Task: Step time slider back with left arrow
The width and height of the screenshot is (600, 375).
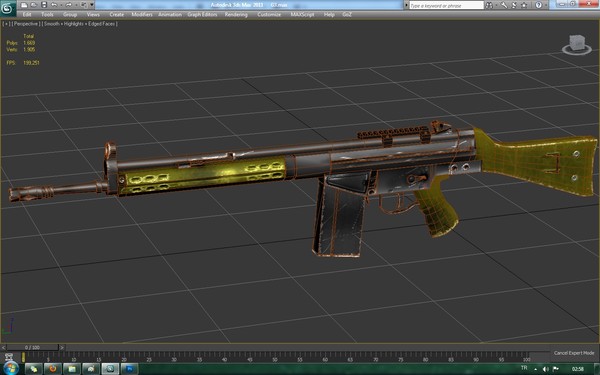Action: [x=3, y=347]
